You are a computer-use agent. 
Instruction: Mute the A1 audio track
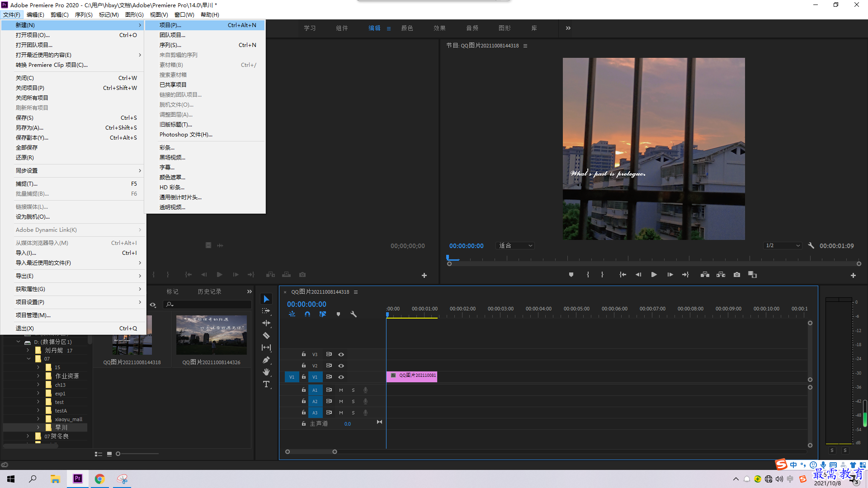341,390
